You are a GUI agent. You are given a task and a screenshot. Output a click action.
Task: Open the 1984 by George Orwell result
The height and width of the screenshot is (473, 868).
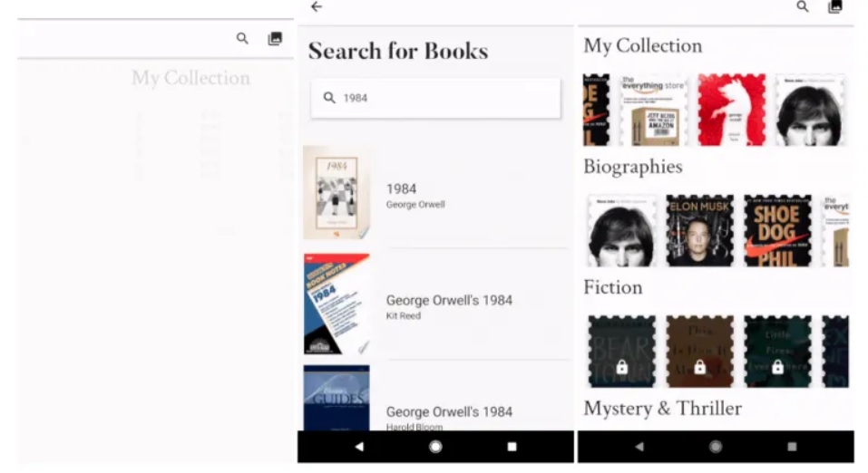coord(435,193)
